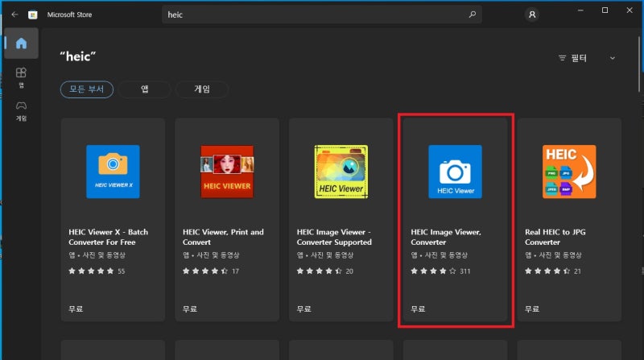Click the 17-review star rating
Viewport: 644px width, 360px height.
click(211, 271)
